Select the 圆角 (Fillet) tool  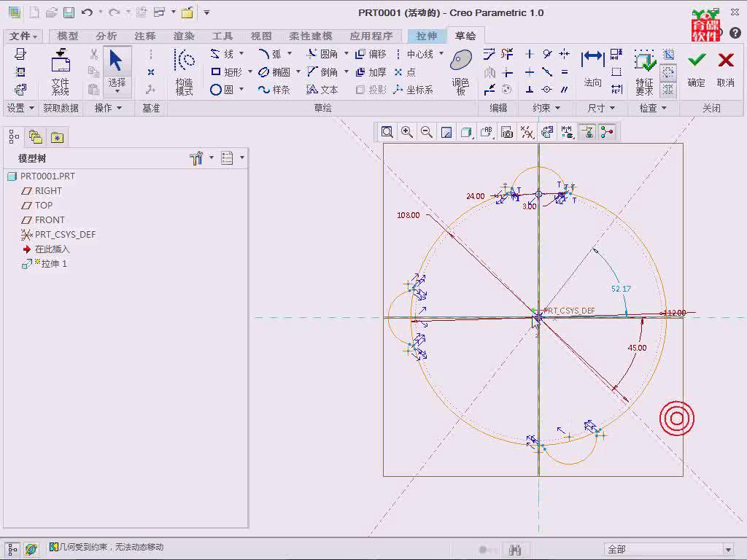[x=322, y=54]
